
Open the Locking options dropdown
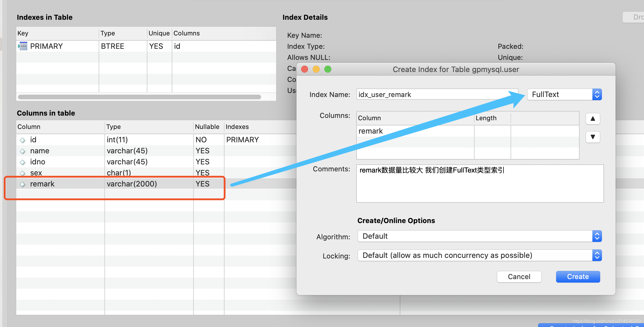pos(480,255)
